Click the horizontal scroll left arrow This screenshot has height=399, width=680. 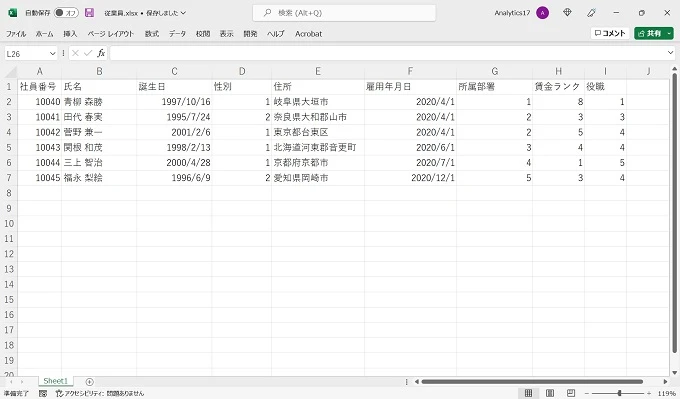(x=416, y=382)
